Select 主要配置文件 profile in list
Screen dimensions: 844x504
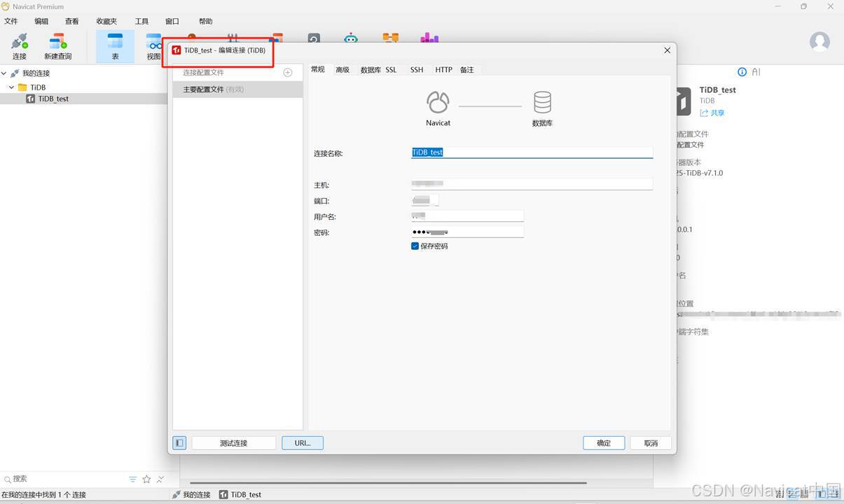(x=238, y=90)
